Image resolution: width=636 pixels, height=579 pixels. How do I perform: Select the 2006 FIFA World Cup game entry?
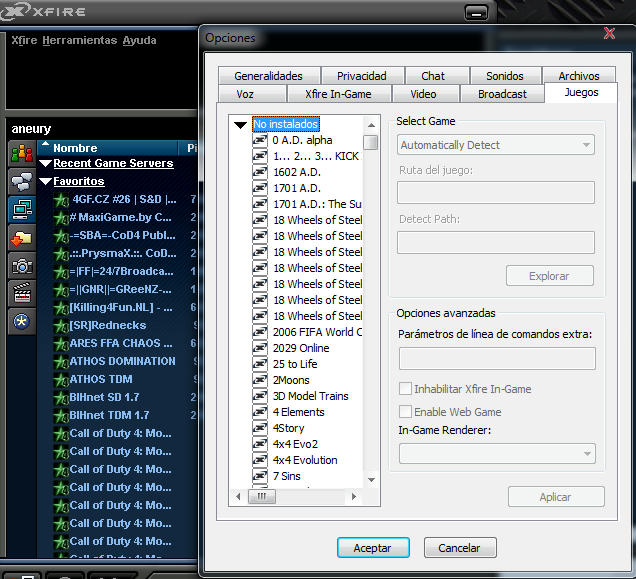(x=317, y=332)
